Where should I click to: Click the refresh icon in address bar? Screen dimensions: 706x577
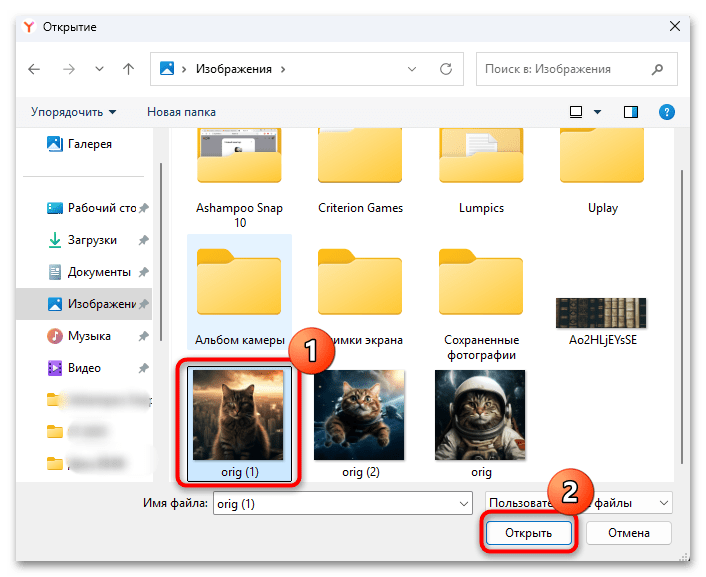click(444, 70)
